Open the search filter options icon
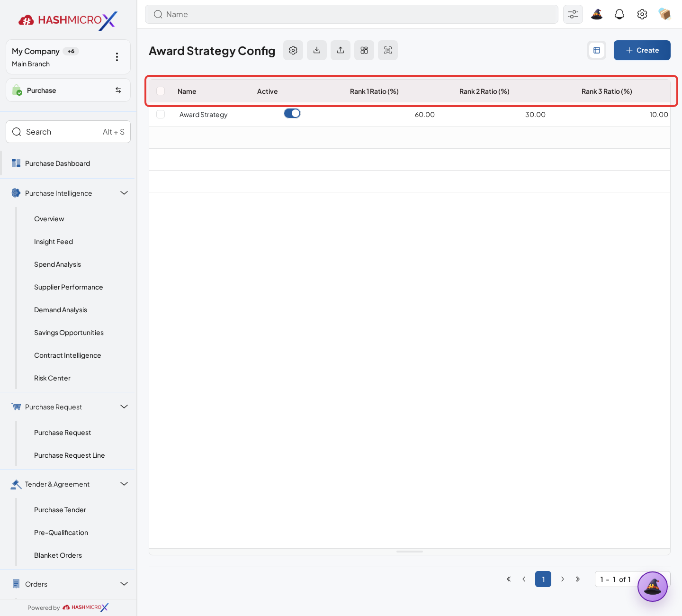This screenshot has height=616, width=682. (573, 14)
